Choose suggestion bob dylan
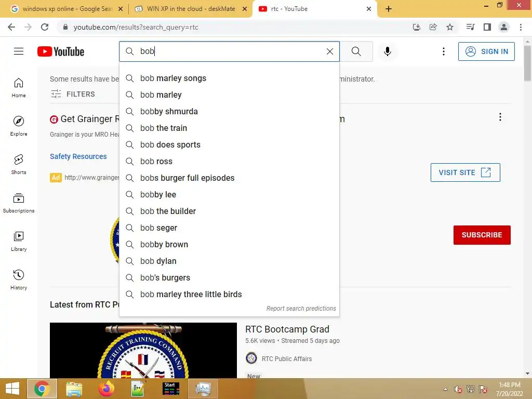Image resolution: width=532 pixels, height=399 pixels. 229,261
